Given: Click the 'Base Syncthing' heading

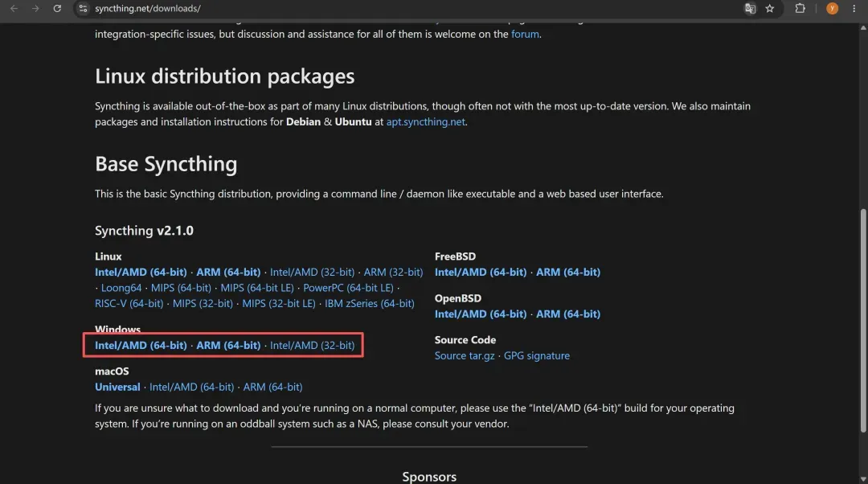Looking at the screenshot, I should (x=166, y=165).
